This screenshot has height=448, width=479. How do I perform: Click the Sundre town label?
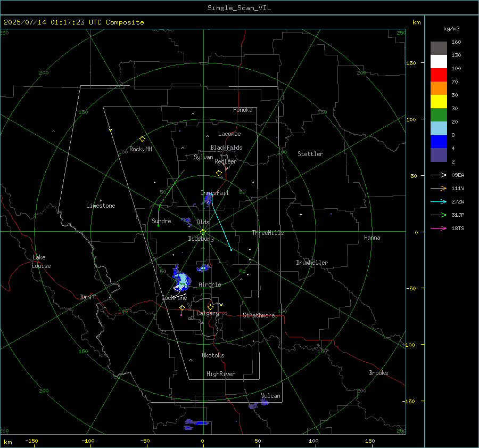click(161, 221)
